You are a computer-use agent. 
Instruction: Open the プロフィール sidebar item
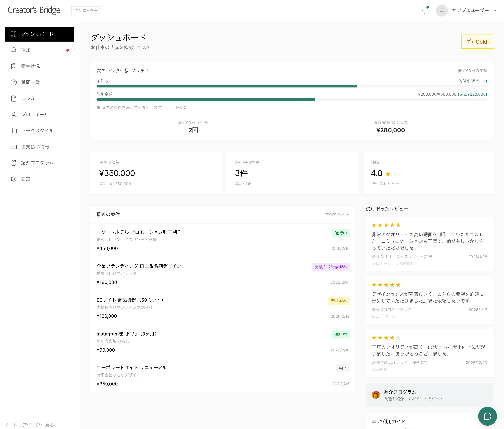tap(35, 115)
